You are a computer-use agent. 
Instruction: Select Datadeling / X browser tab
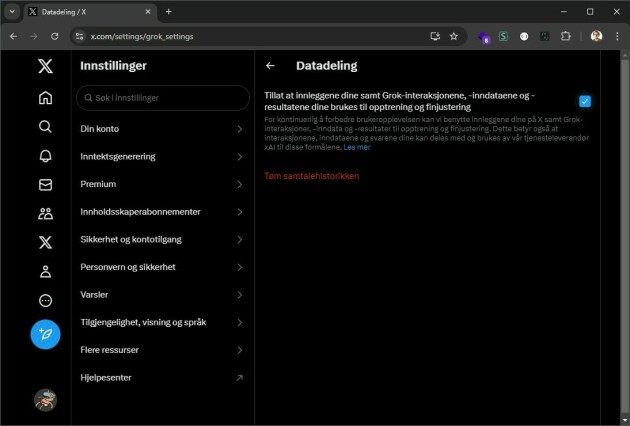(x=90, y=12)
